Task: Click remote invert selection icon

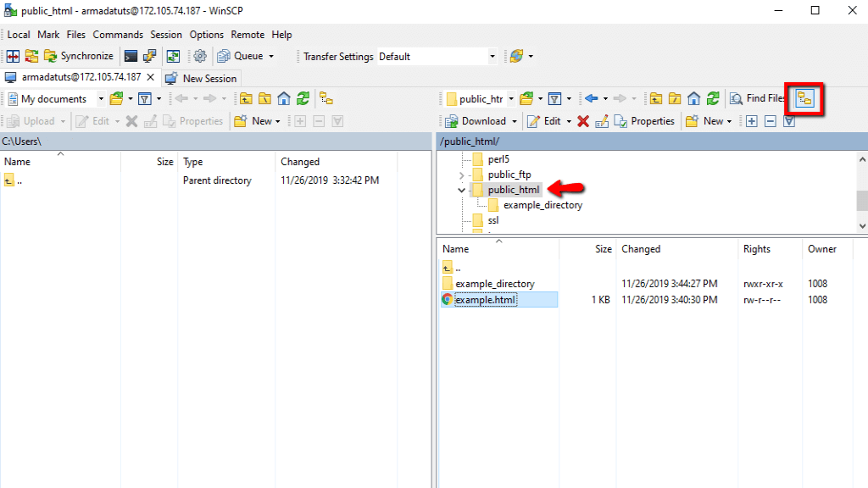Action: click(789, 121)
